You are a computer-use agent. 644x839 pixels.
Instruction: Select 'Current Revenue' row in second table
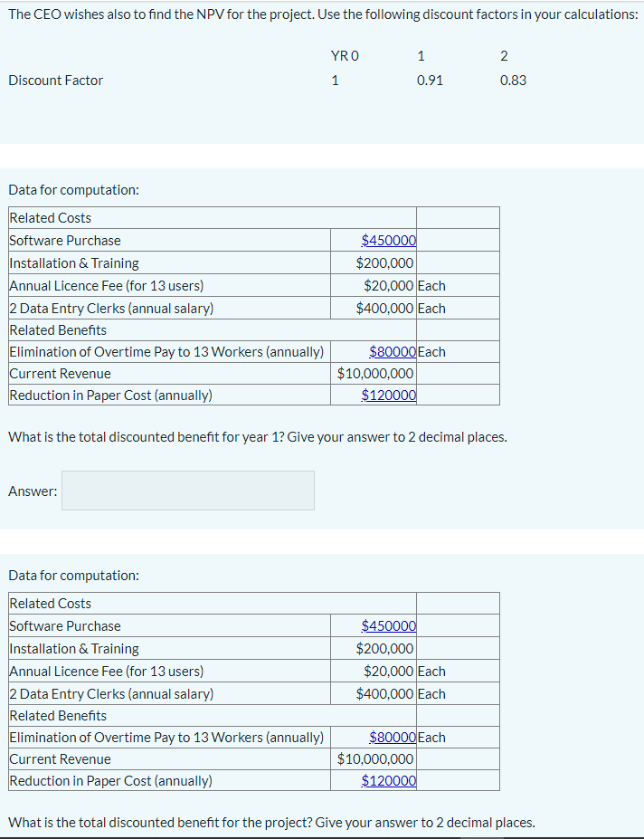point(61,758)
